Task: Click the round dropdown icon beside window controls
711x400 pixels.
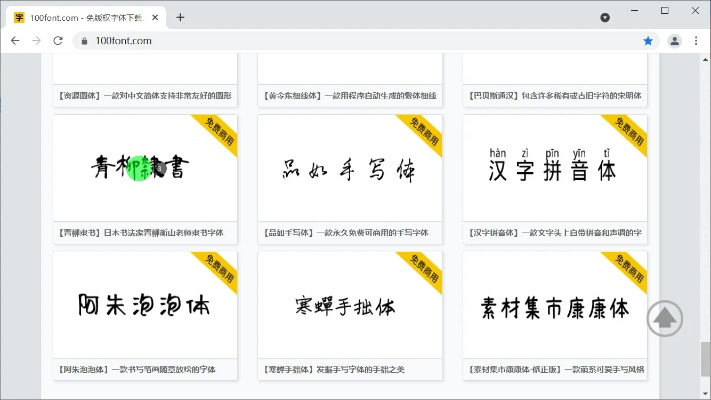Action: 605,17
